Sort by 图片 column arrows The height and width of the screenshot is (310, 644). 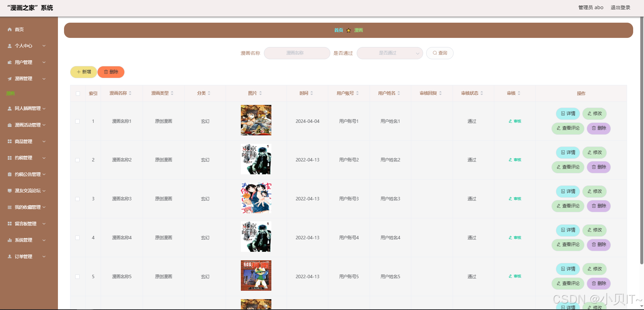261,93
